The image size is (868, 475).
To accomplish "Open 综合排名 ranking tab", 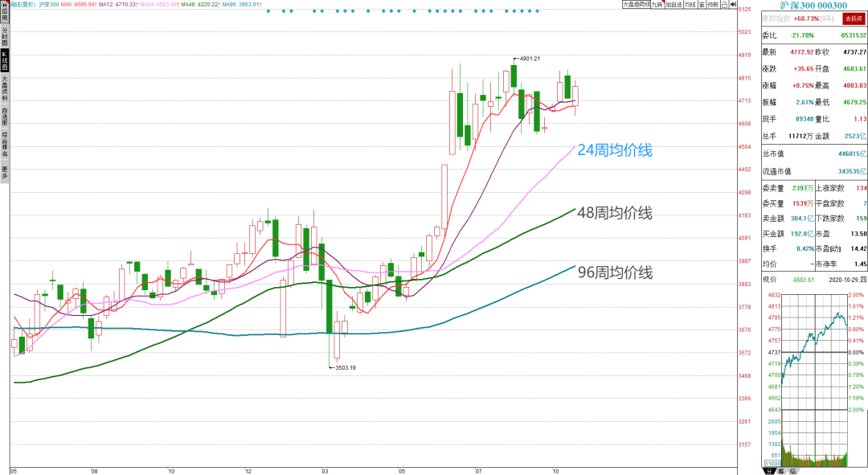I will [x=5, y=144].
